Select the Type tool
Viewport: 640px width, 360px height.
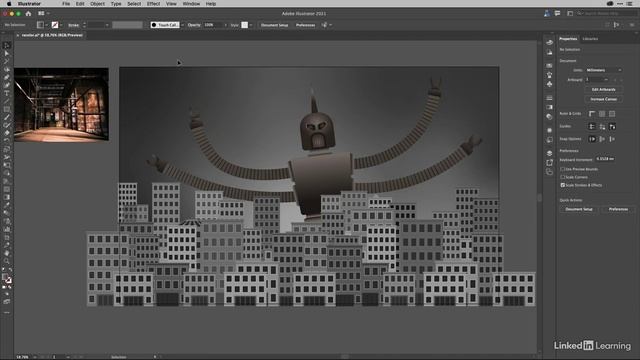[7, 93]
